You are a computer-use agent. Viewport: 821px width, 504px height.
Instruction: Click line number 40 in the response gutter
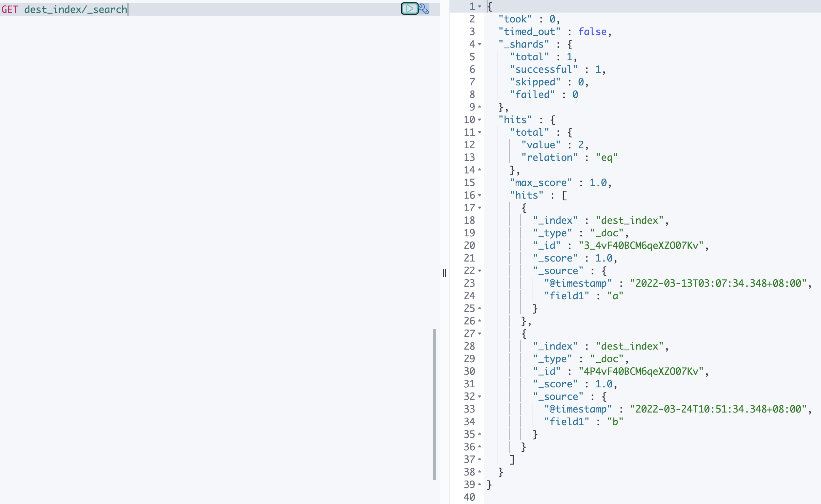coord(469,497)
